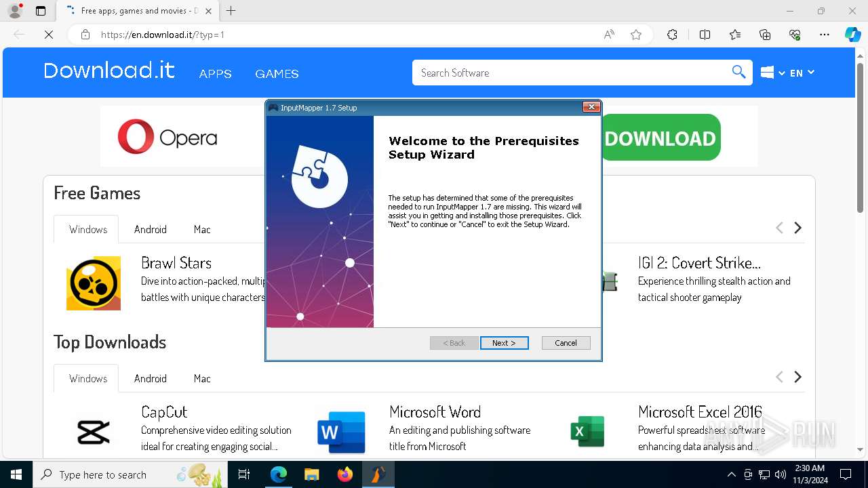Open Collections icon in Edge toolbar
The width and height of the screenshot is (868, 488).
coord(765,35)
